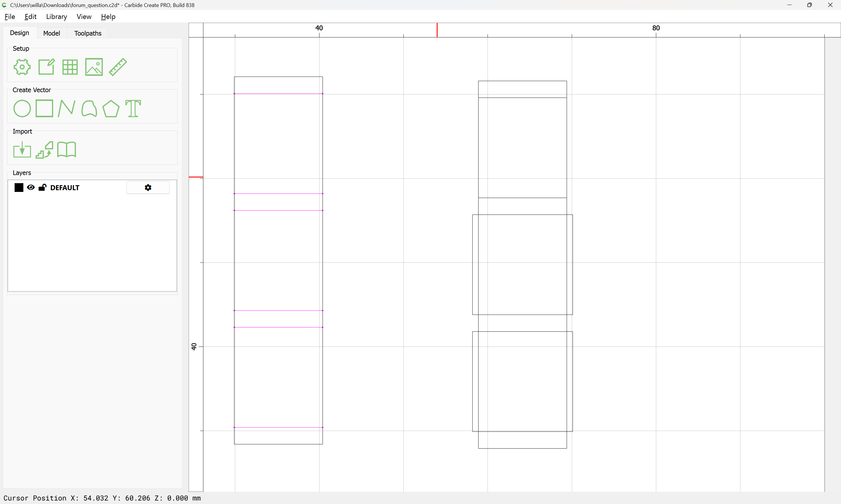Open DEFAULT layer settings gear button
Viewport: 841px width, 504px height.
[x=148, y=188]
